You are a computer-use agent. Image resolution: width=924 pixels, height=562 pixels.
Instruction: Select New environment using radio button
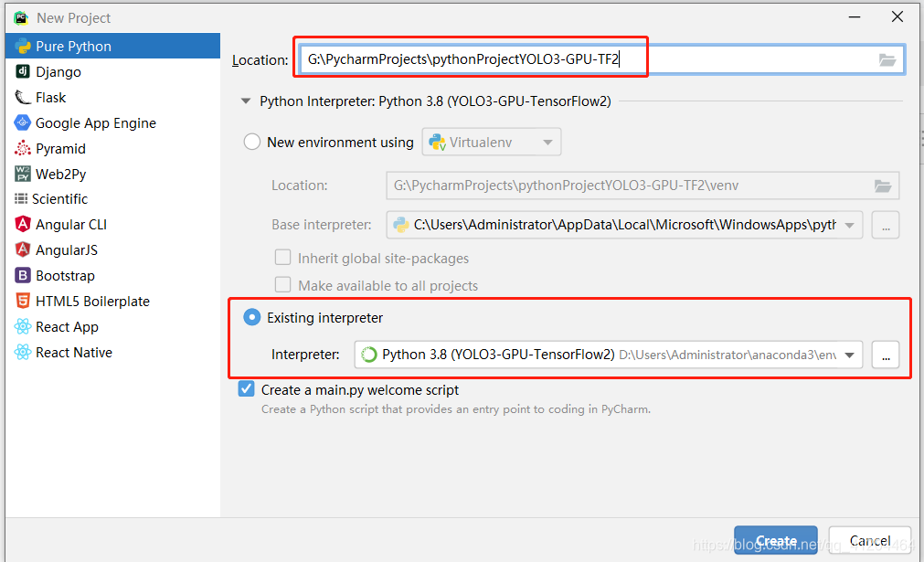pos(252,142)
